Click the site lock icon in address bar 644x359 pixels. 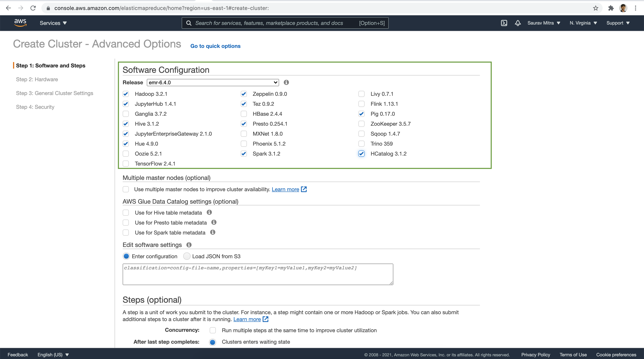point(48,8)
